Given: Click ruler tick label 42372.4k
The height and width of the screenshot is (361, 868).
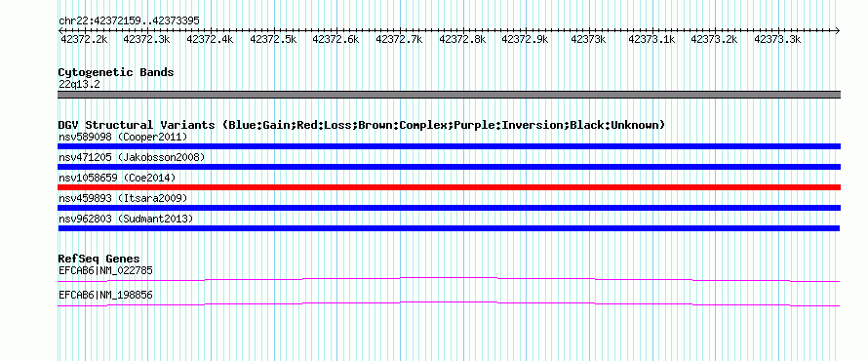Looking at the screenshot, I should click(210, 39).
